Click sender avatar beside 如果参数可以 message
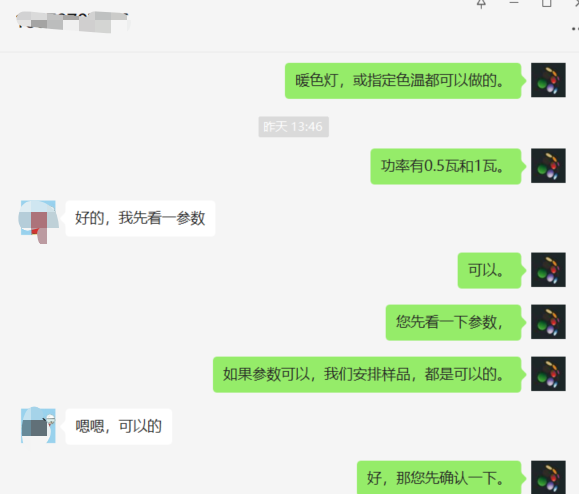Image resolution: width=579 pixels, height=494 pixels. point(548,374)
